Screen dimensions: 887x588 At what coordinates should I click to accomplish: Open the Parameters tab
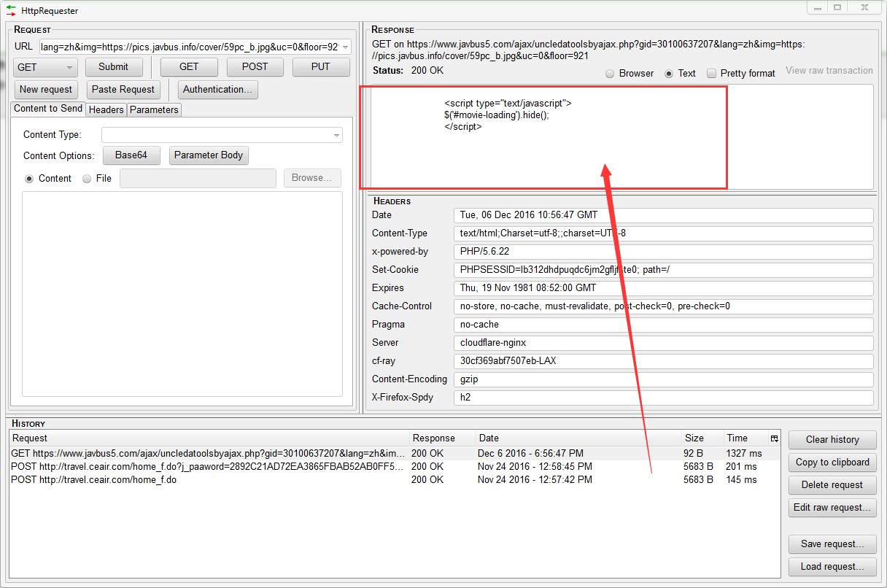154,109
